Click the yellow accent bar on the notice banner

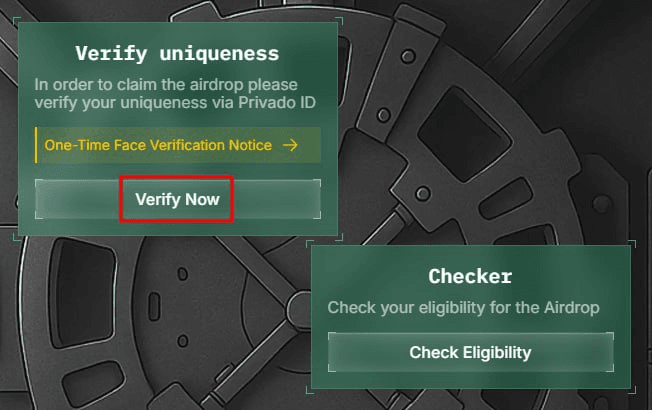tap(36, 145)
